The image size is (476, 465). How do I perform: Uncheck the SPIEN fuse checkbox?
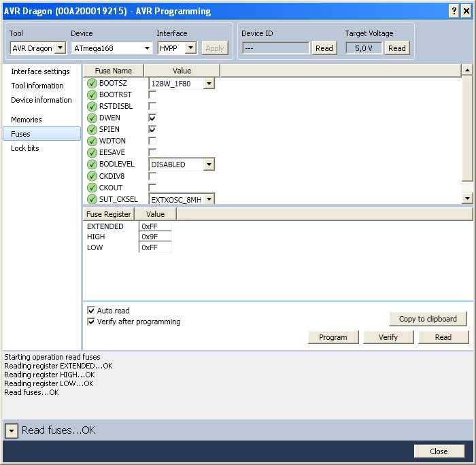point(152,129)
